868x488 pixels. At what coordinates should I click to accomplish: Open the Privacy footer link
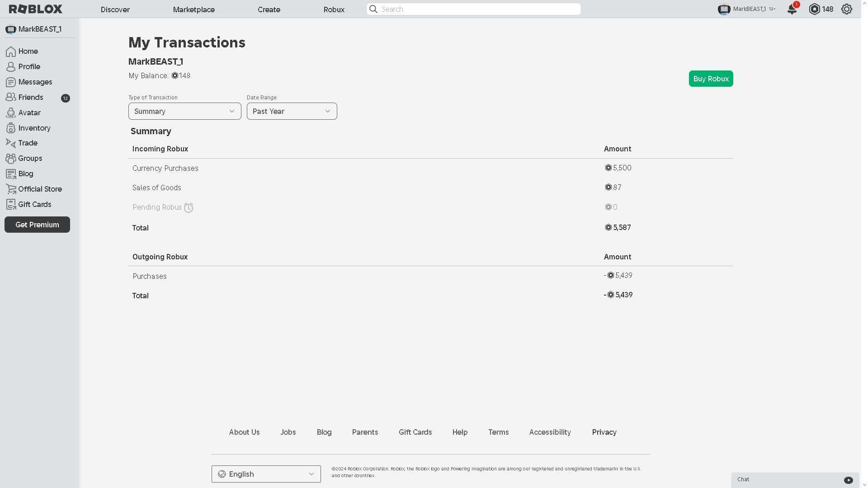coord(604,432)
